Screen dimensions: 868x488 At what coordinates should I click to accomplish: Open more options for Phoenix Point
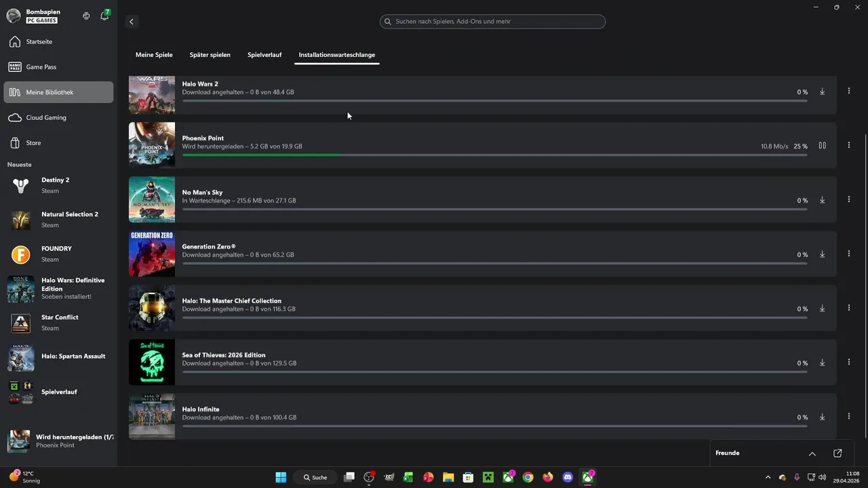point(849,145)
